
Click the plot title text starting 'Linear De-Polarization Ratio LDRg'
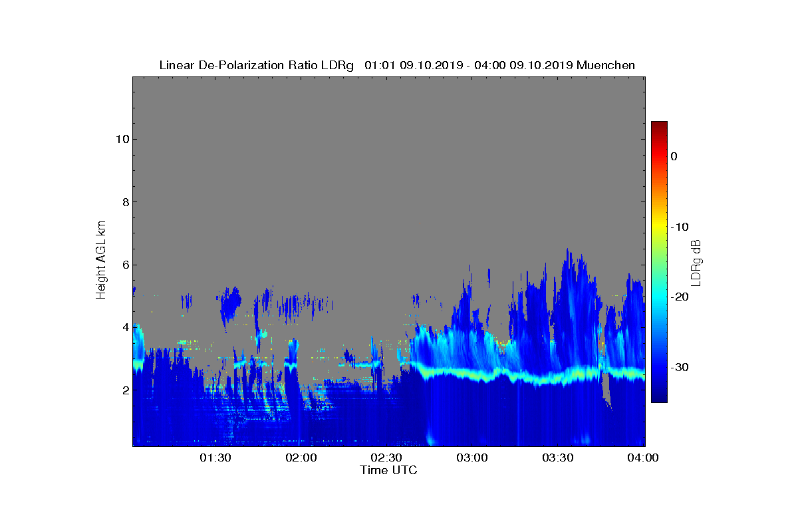point(397,65)
